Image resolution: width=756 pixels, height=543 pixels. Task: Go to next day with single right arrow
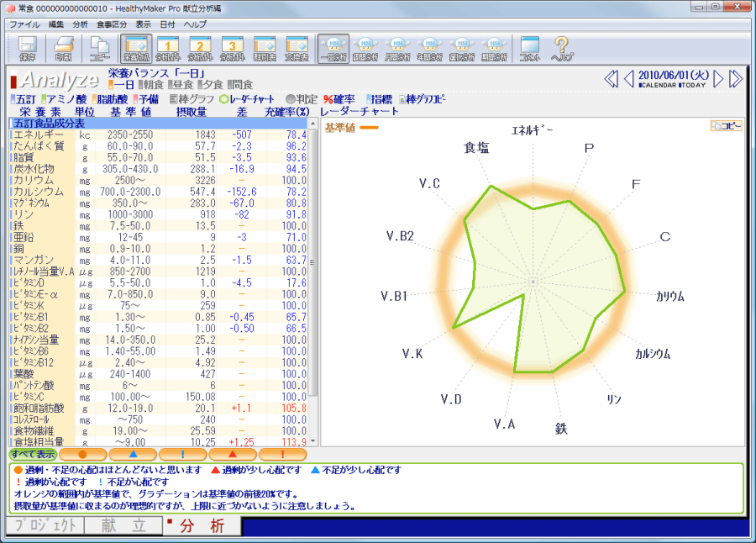click(x=718, y=79)
